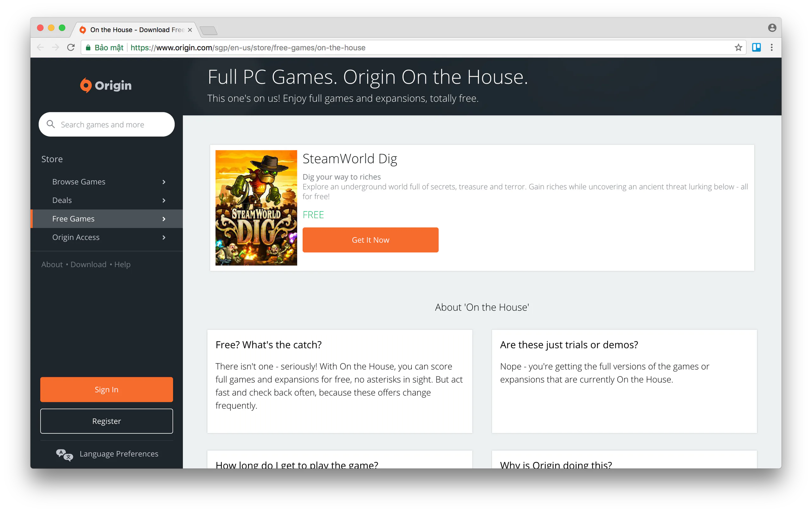Open Chrome three-dot menu
Viewport: 812px width, 512px height.
[771, 48]
